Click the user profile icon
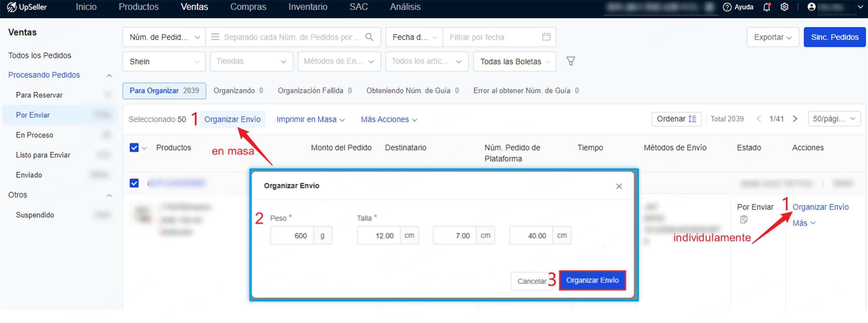Image resolution: width=868 pixels, height=323 pixels. [812, 7]
